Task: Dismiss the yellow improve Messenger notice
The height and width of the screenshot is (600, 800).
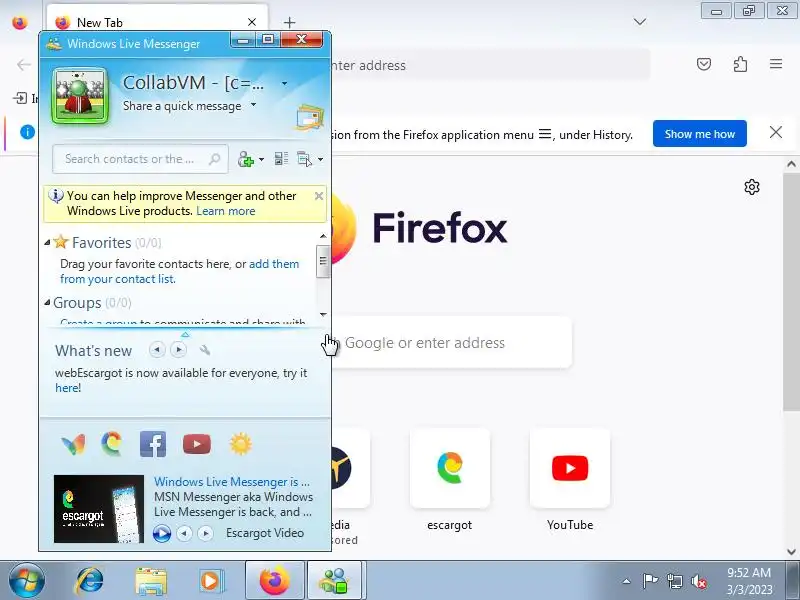Action: tap(319, 195)
